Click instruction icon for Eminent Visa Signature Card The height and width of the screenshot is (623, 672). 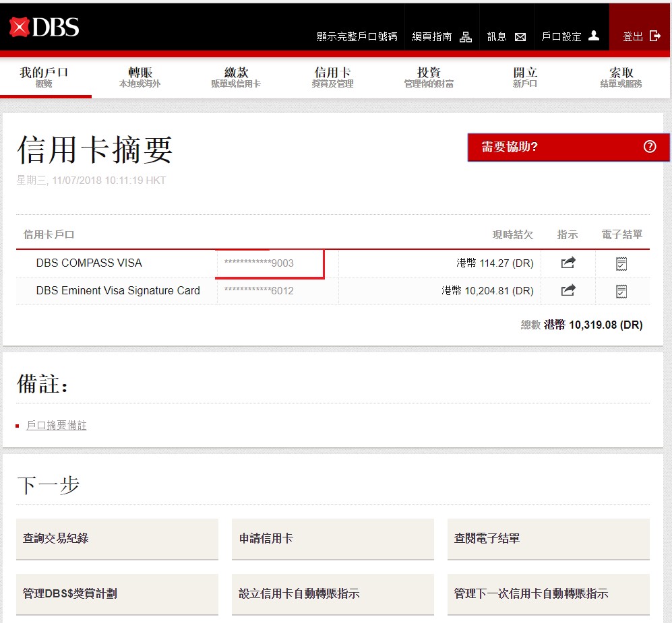[568, 291]
